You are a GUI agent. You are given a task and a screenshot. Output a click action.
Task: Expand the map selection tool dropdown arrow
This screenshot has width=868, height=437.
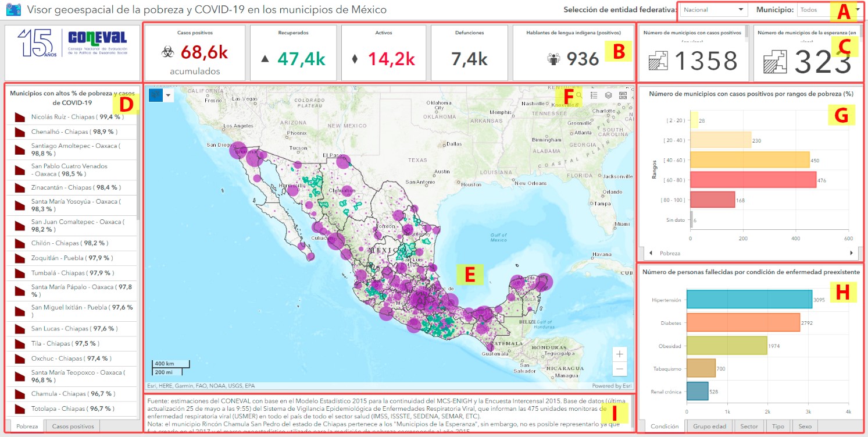point(169,95)
